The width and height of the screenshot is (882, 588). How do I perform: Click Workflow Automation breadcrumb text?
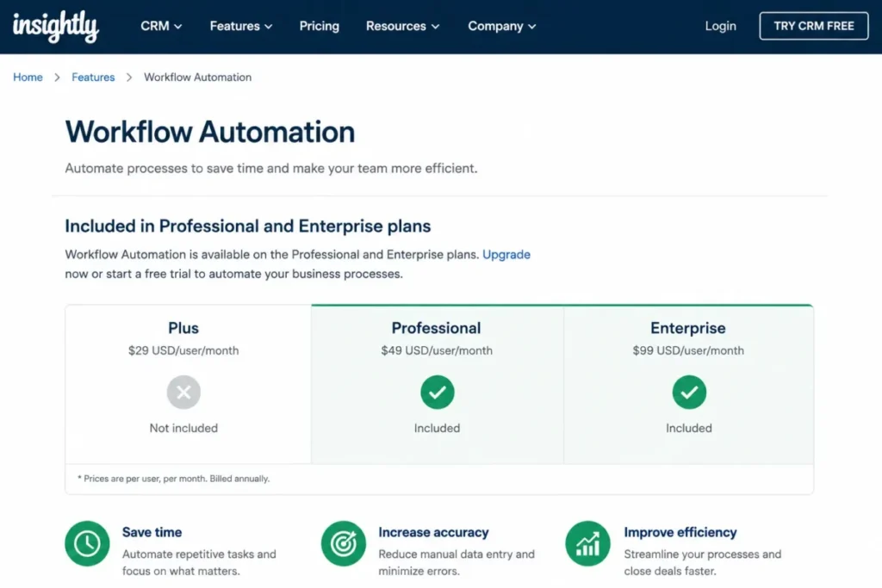(197, 77)
